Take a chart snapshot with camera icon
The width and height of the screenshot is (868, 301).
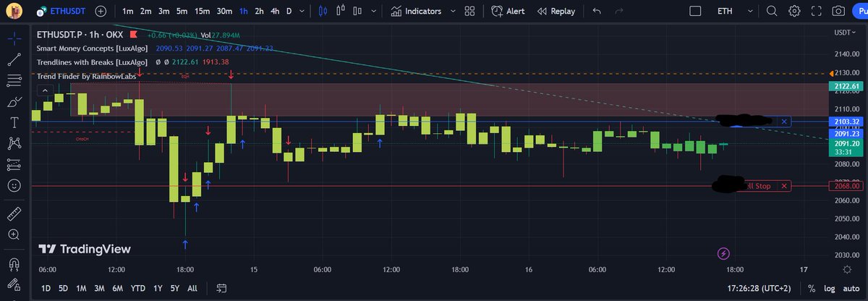838,12
